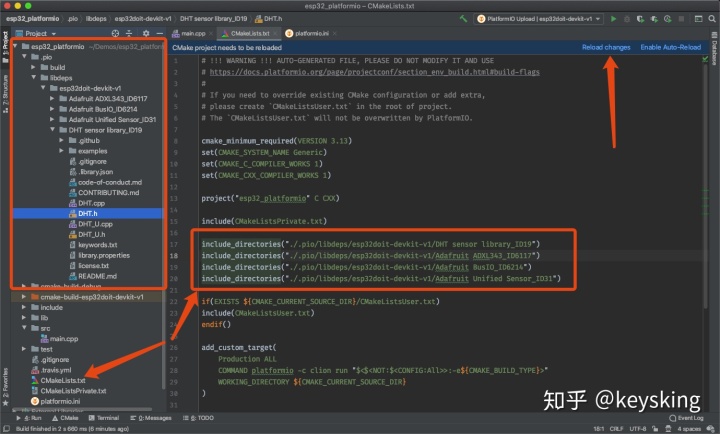Click the read-only lock icon in status bar
The height and width of the screenshot is (434, 720).
pos(655,428)
